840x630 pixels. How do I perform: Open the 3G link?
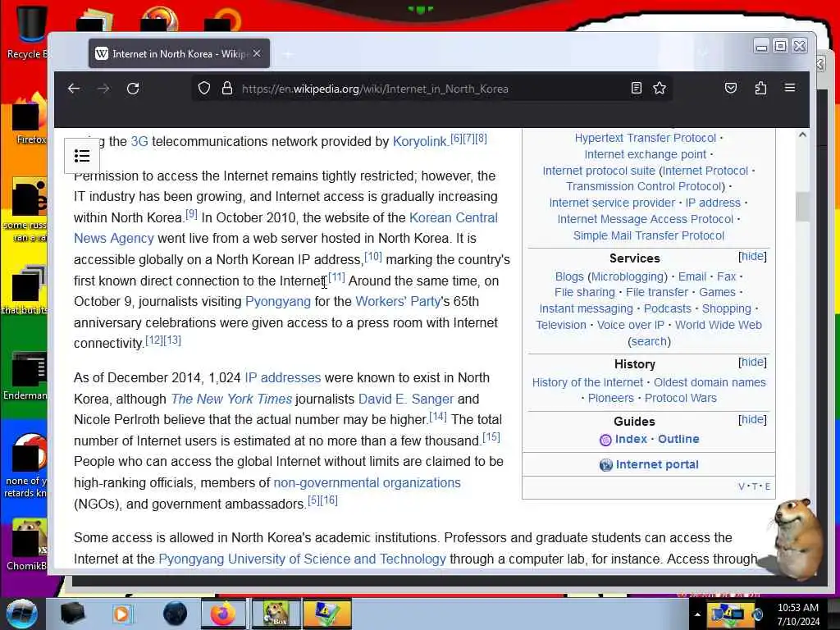(x=139, y=141)
